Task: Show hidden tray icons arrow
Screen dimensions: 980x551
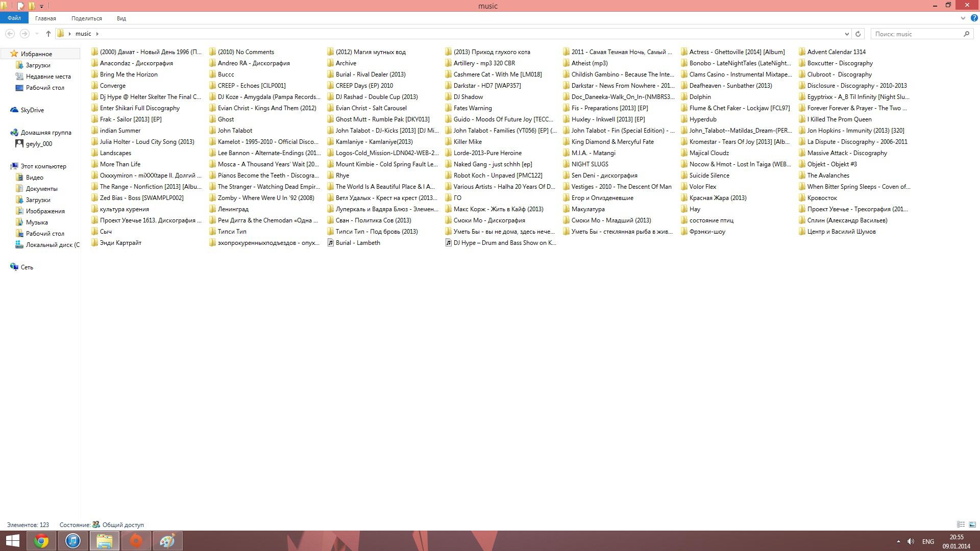Action: pyautogui.click(x=898, y=541)
